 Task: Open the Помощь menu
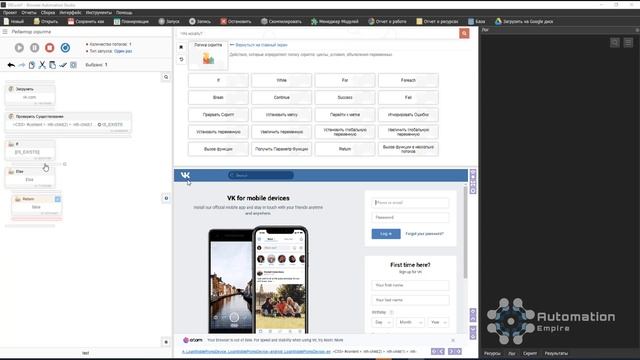point(124,13)
